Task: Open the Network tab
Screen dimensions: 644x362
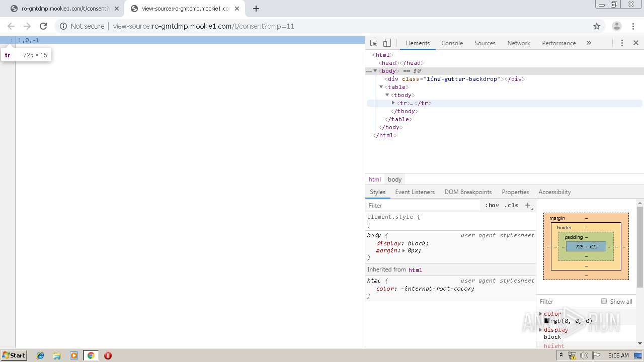Action: [x=519, y=43]
